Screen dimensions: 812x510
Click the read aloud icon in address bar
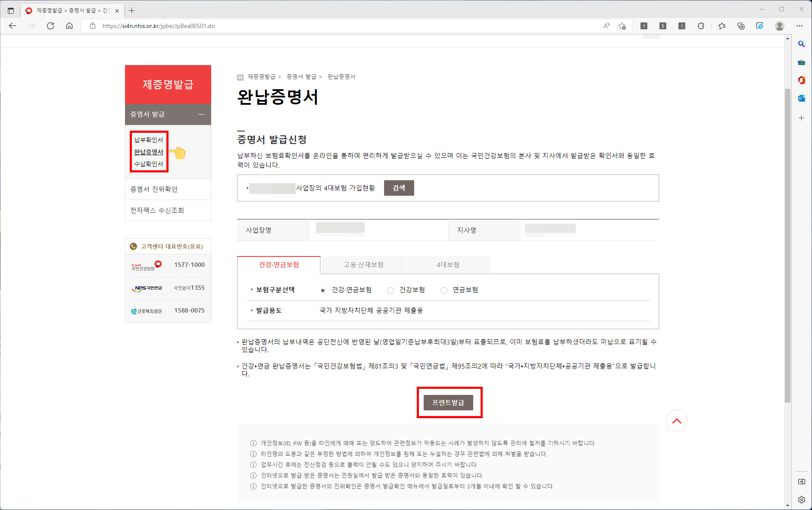click(x=606, y=26)
